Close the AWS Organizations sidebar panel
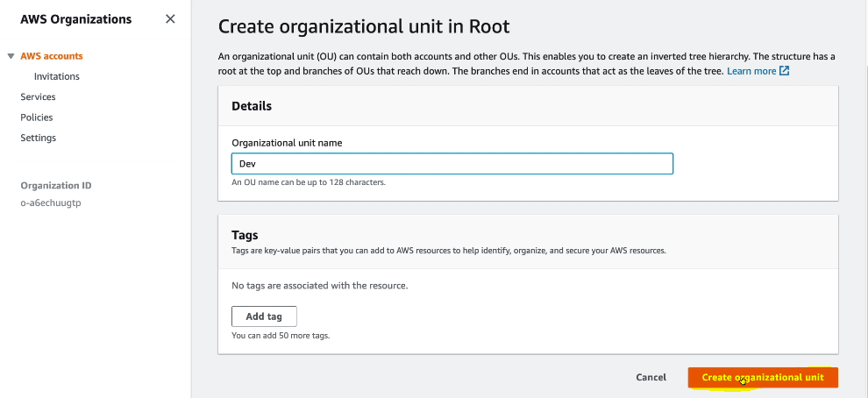 170,19
